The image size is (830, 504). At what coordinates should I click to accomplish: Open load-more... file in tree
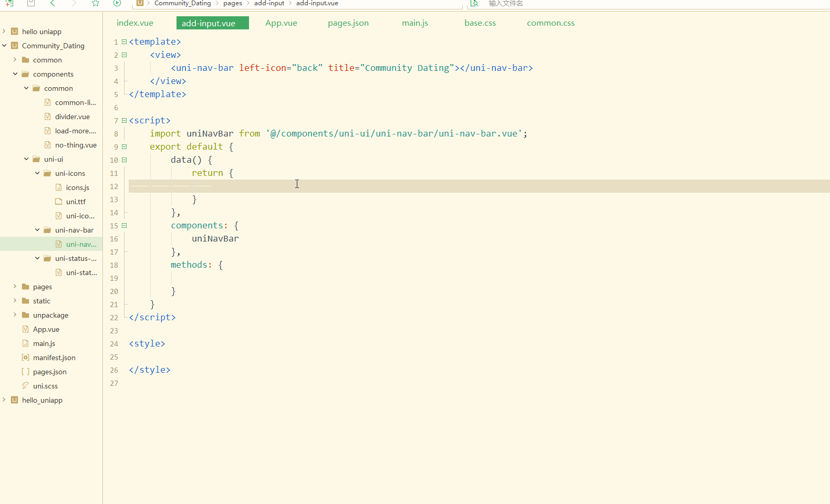point(76,131)
